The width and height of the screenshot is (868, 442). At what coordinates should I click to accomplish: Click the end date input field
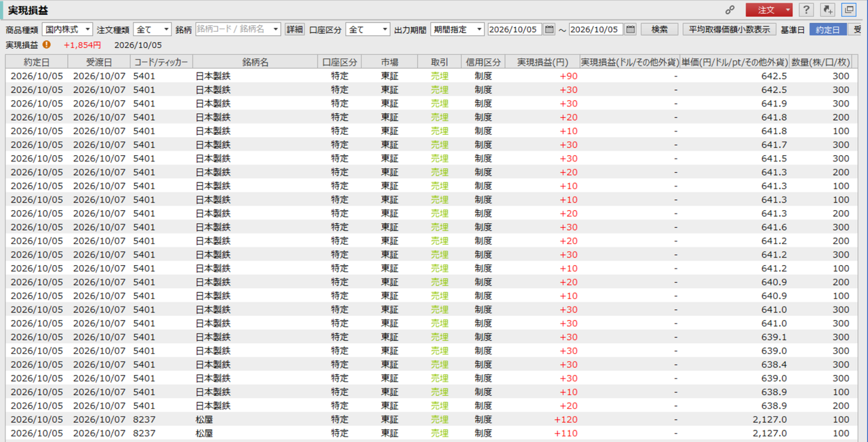(596, 29)
